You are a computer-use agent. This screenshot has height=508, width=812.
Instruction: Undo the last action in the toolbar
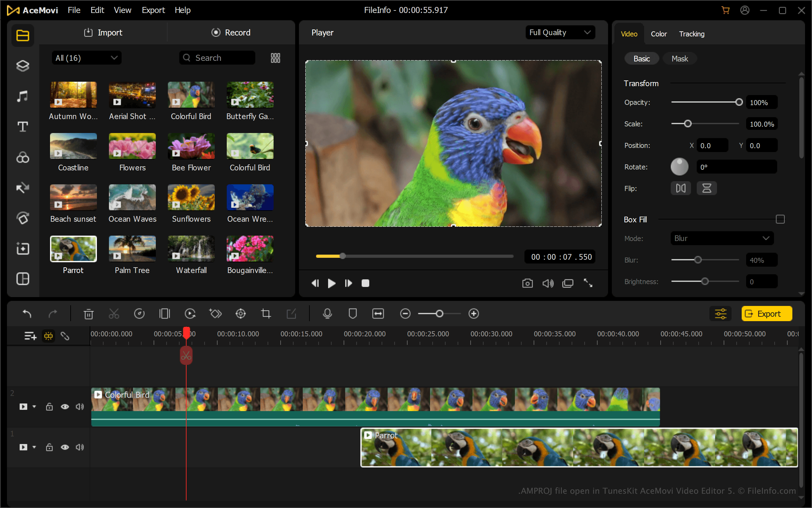pos(27,314)
